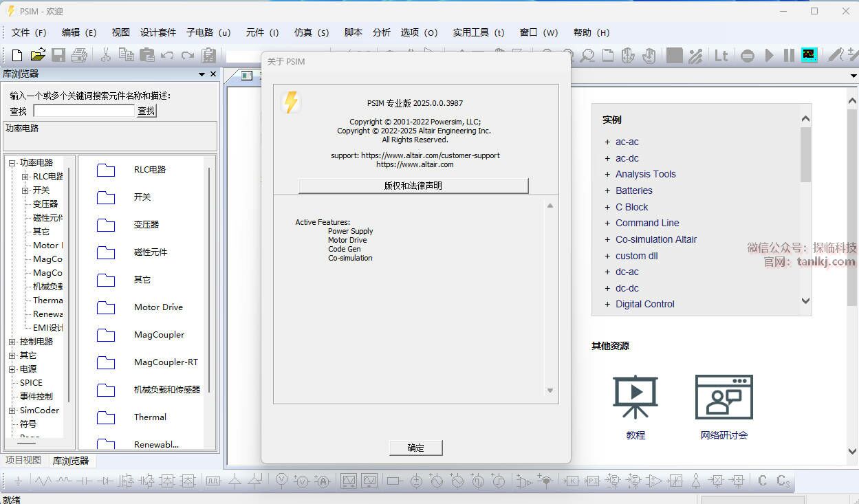Click the About dialog text scroll-down arrow

pyautogui.click(x=550, y=391)
